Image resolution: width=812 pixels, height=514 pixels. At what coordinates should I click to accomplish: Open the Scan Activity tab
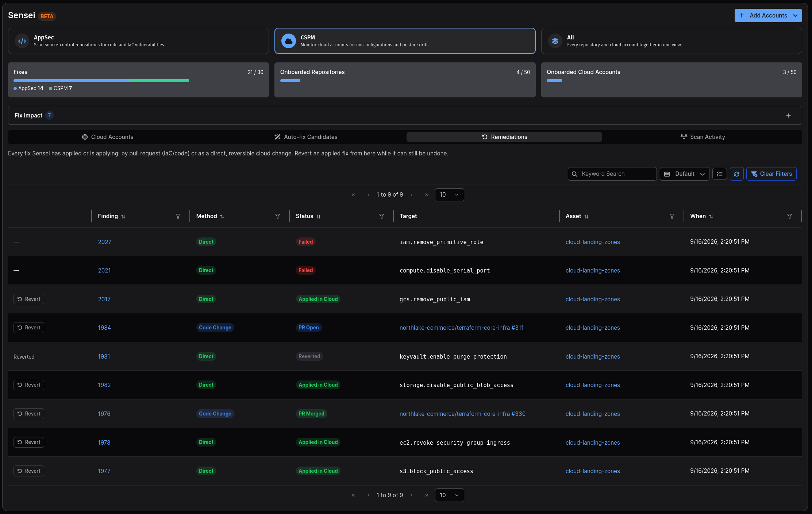[703, 137]
